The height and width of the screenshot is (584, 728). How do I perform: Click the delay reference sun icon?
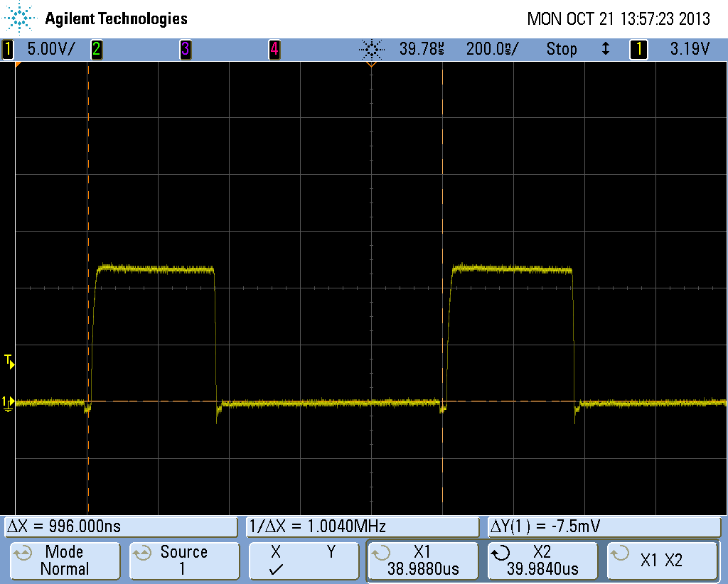[x=371, y=49]
